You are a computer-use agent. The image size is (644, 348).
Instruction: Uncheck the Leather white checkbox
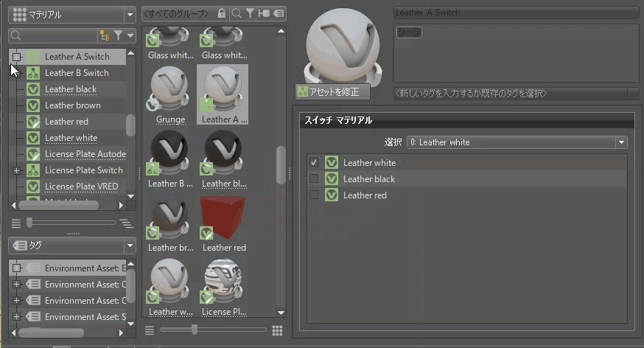coord(314,162)
